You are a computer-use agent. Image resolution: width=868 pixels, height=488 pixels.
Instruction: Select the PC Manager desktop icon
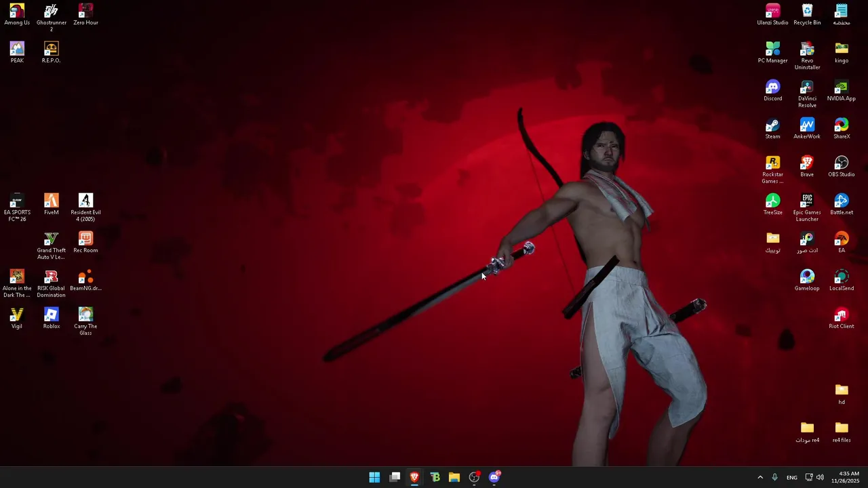[x=773, y=53]
